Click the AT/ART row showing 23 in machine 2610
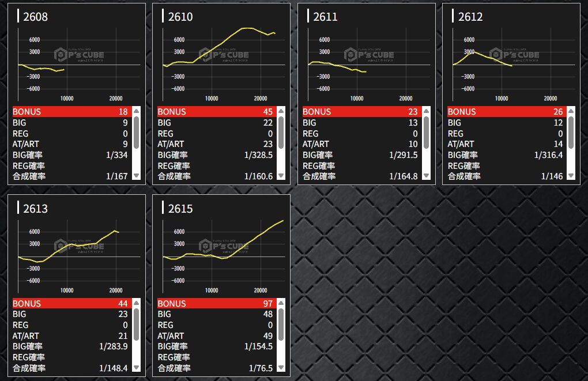The height and width of the screenshot is (381, 588). point(217,144)
